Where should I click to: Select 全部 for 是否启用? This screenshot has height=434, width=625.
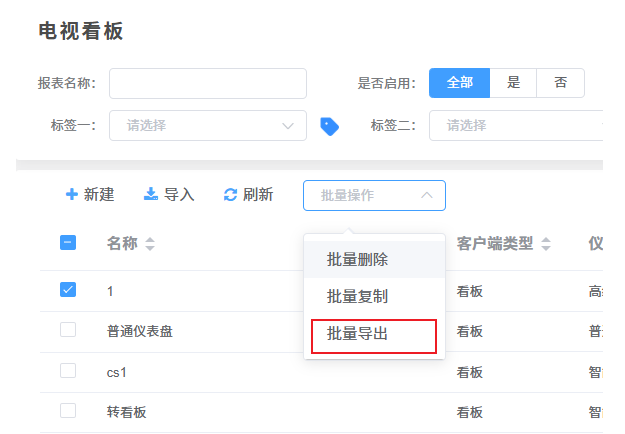tap(460, 83)
